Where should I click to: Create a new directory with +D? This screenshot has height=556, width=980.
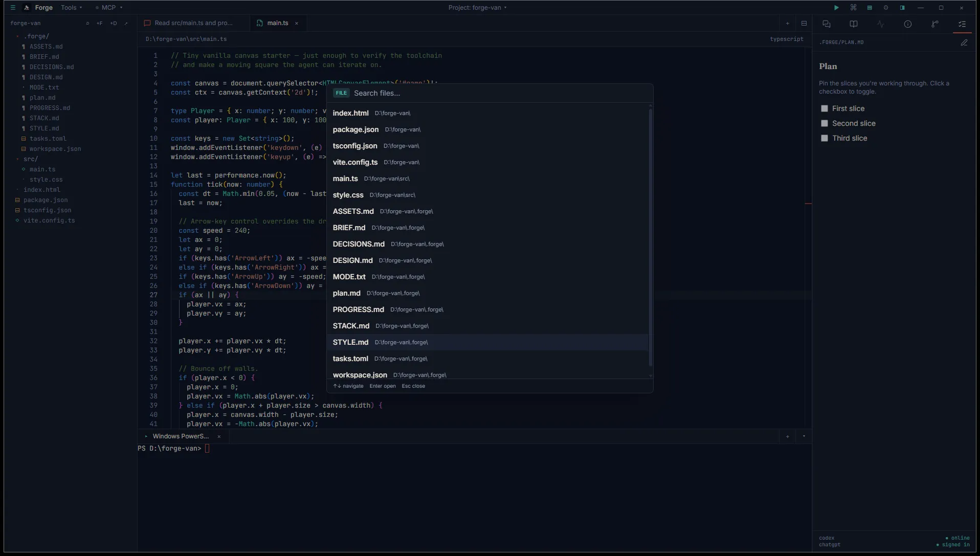click(x=114, y=23)
